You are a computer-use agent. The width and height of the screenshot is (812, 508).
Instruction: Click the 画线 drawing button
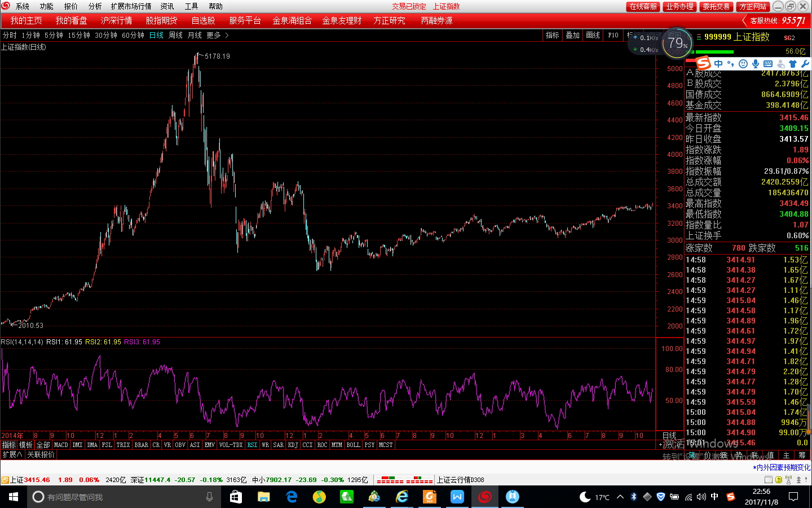coord(593,35)
